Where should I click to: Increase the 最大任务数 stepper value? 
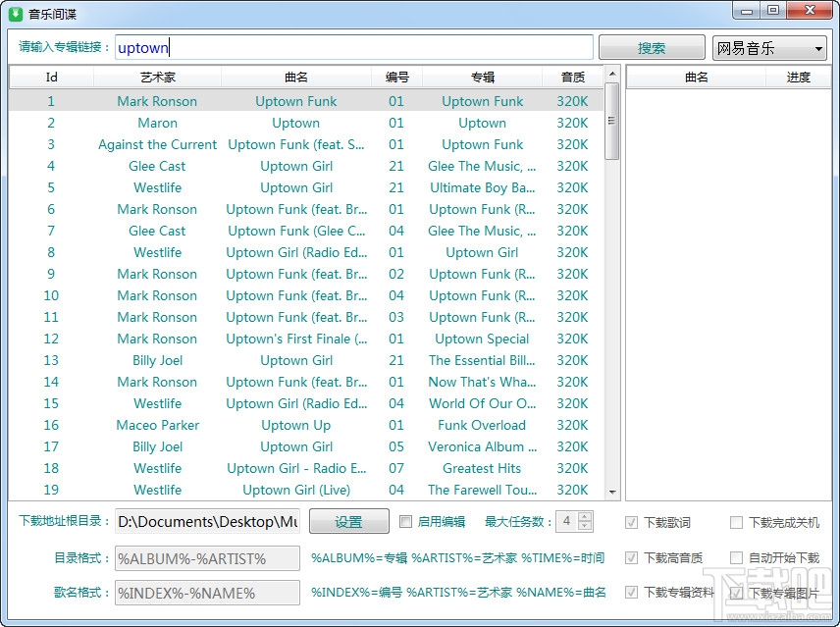coord(585,516)
